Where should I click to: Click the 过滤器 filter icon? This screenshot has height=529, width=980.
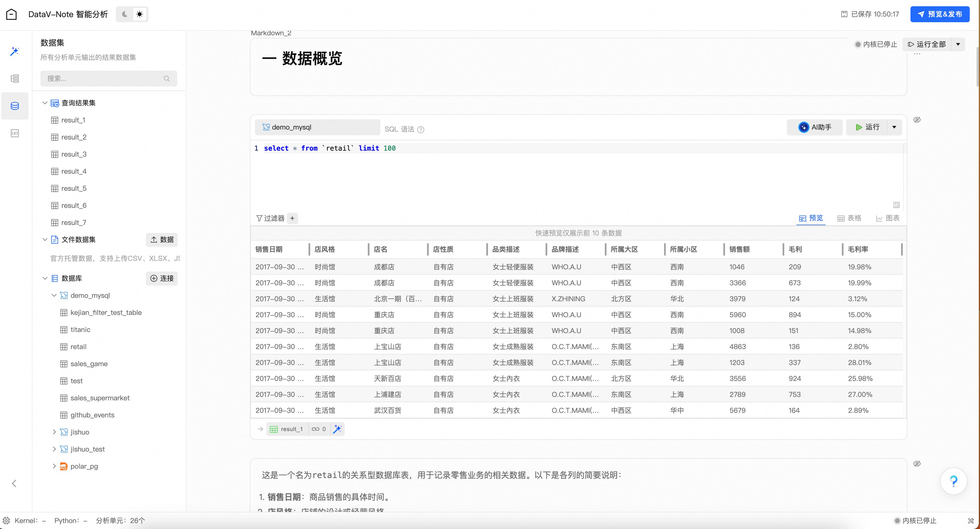pyautogui.click(x=260, y=218)
